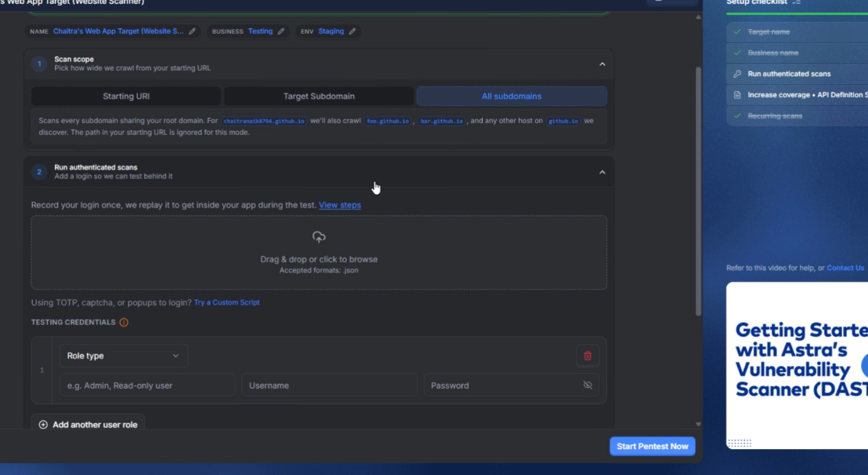Screen dimensions: 868x475
Task: Select the Starting URI scope tab
Action: point(126,97)
